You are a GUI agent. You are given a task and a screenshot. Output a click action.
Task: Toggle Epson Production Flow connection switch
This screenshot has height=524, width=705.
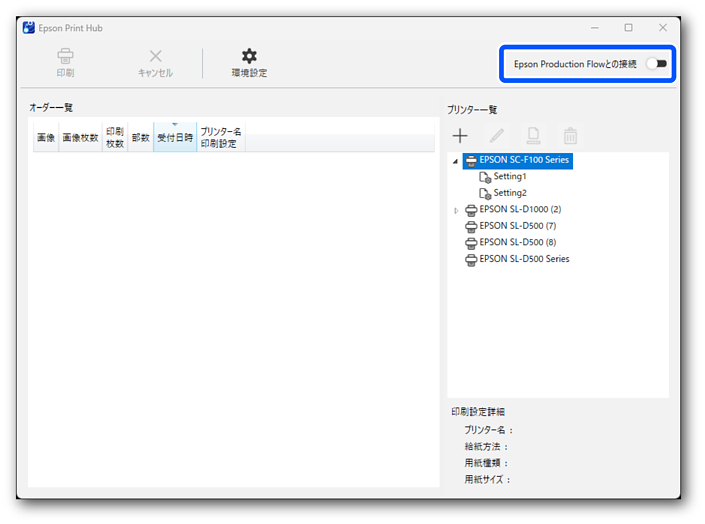coord(656,64)
